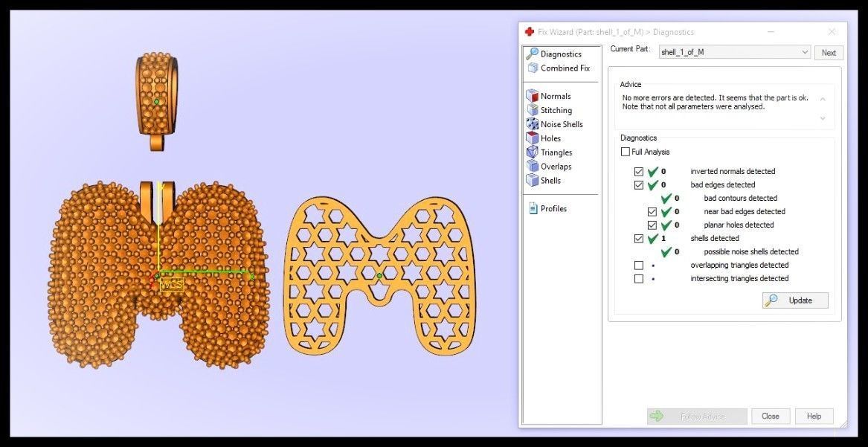Enable the Full Analysis checkbox

[625, 152]
